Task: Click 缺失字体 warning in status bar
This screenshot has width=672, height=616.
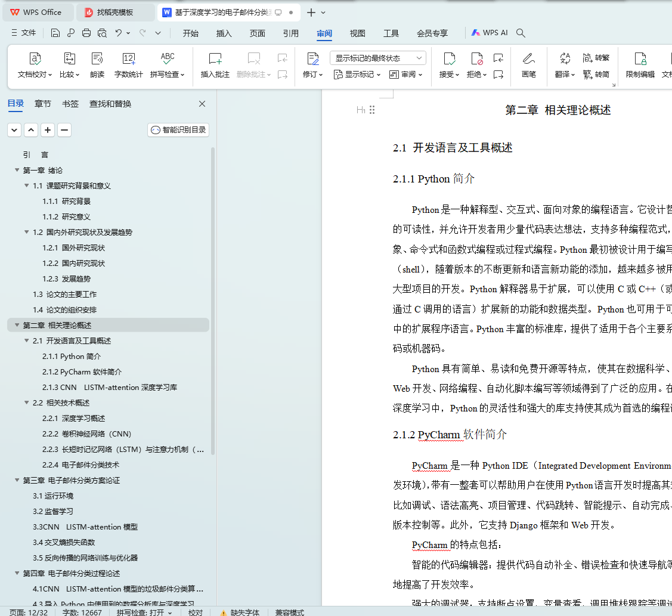Action: [240, 612]
